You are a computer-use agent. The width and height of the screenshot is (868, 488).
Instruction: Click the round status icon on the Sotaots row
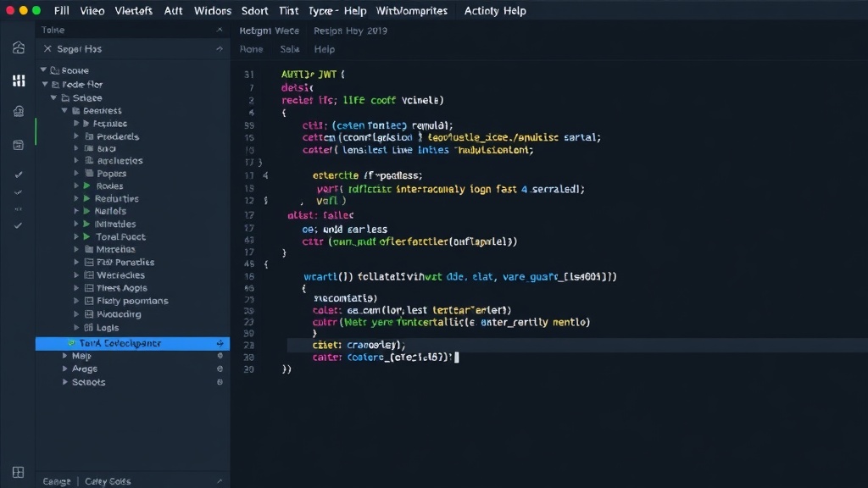tap(220, 382)
